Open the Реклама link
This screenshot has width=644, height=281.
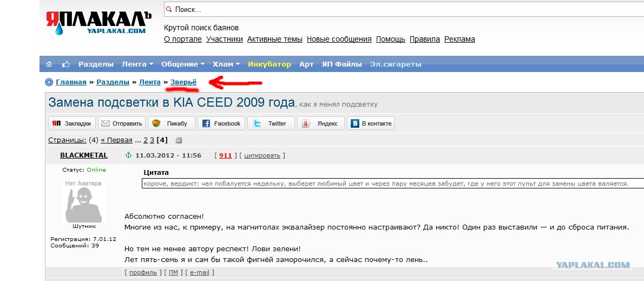pos(459,39)
